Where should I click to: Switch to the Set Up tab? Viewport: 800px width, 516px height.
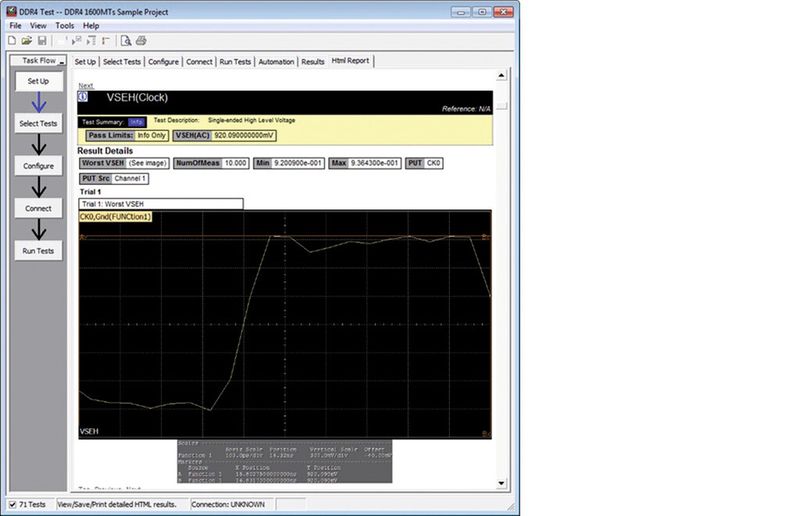(85, 62)
